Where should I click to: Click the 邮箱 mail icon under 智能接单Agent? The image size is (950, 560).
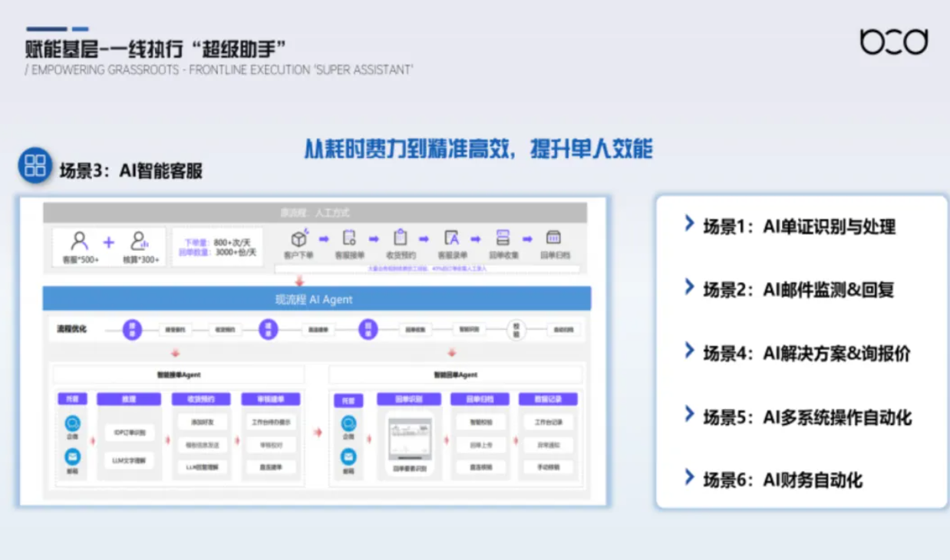73,457
